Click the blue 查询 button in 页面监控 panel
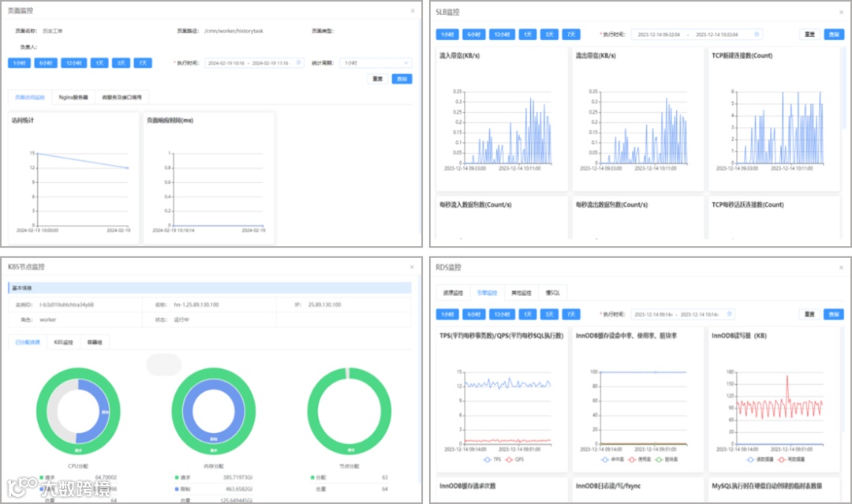 (402, 79)
